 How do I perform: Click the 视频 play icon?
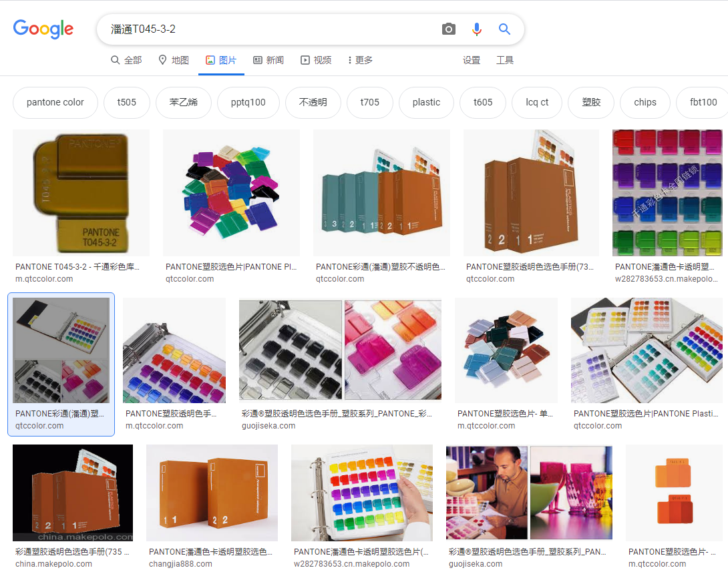pyautogui.click(x=304, y=59)
